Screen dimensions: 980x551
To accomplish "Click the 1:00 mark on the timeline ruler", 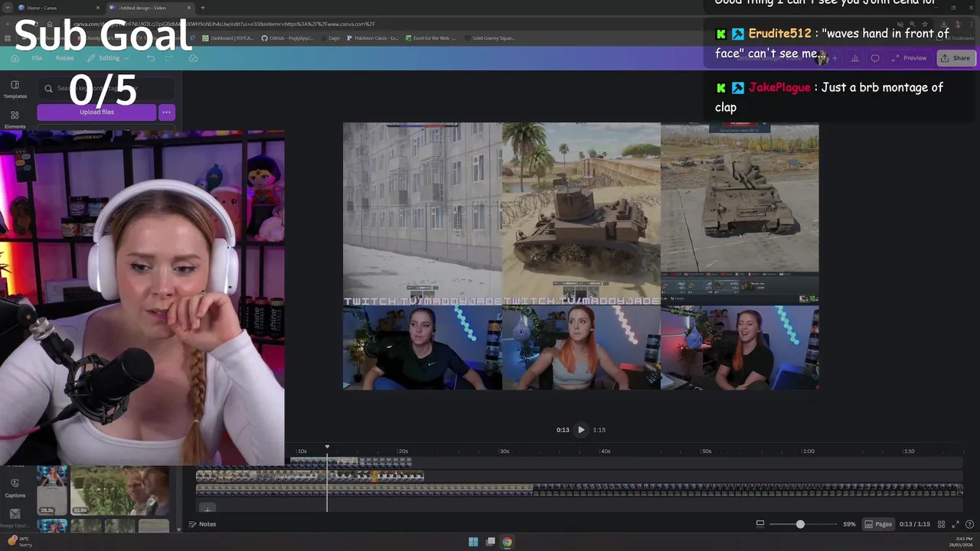I will [808, 452].
